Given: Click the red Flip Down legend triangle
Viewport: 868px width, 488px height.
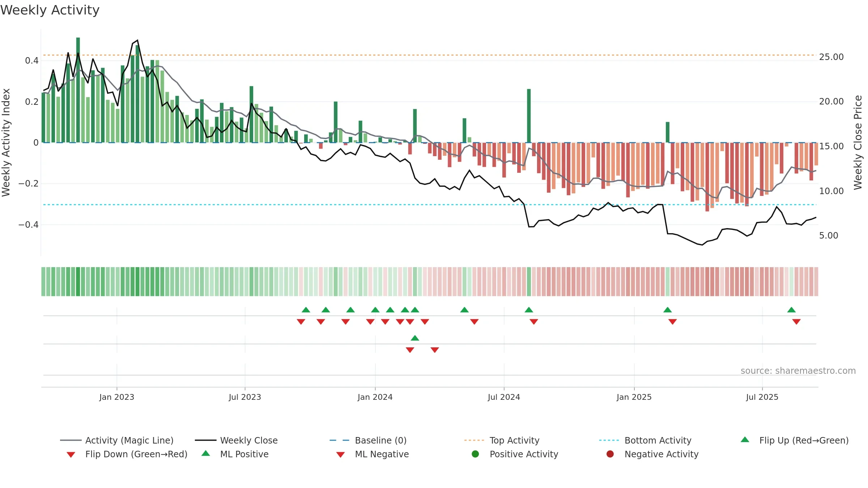Looking at the screenshot, I should tap(71, 455).
